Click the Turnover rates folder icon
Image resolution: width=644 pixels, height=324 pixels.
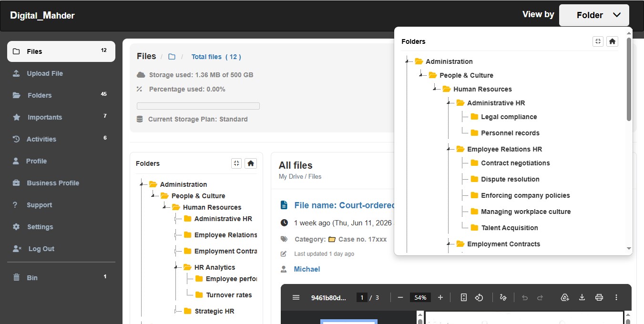pos(199,295)
